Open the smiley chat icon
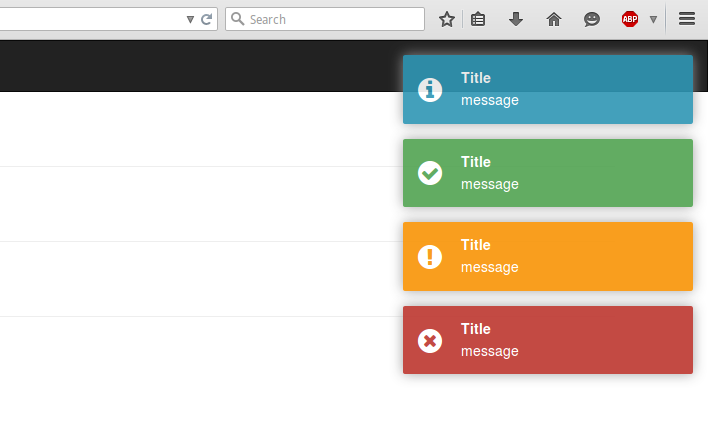 tap(592, 19)
